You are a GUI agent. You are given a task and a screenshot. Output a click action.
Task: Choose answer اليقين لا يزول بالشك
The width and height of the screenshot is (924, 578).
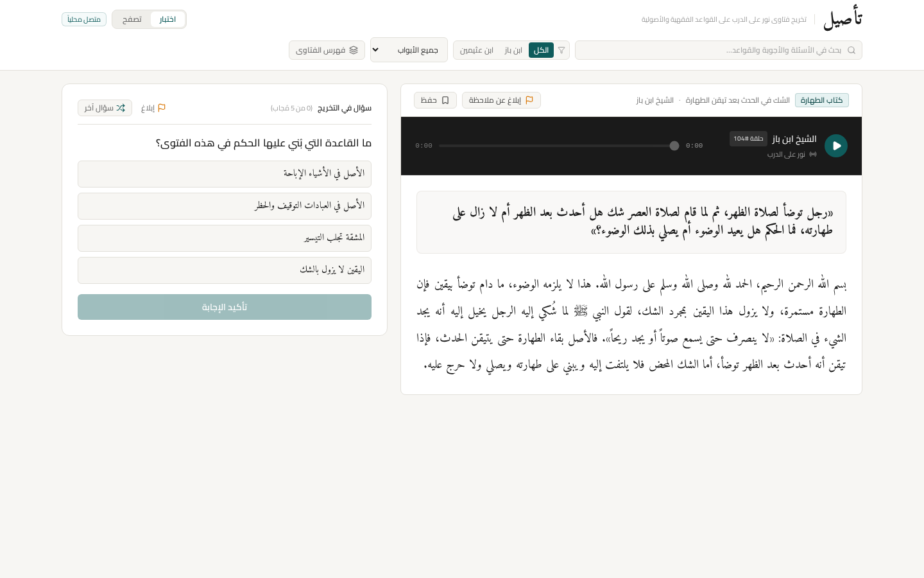[x=225, y=270]
